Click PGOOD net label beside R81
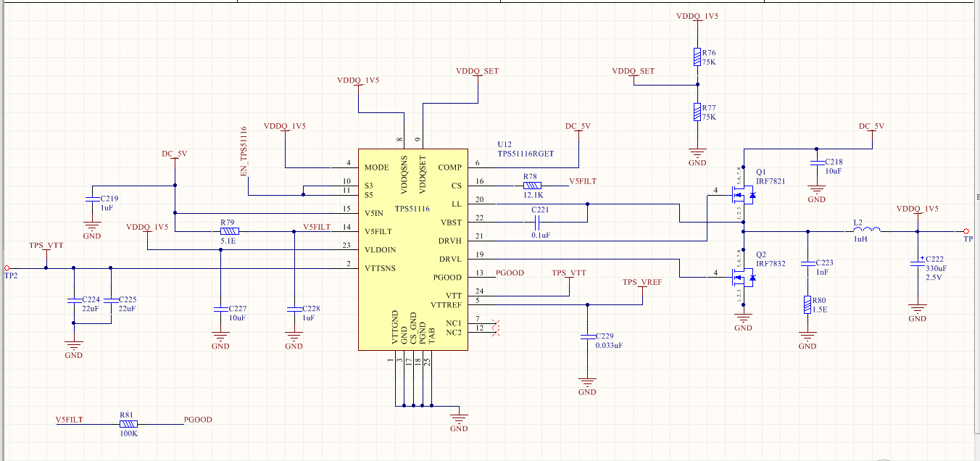This screenshot has height=461, width=980. (198, 420)
